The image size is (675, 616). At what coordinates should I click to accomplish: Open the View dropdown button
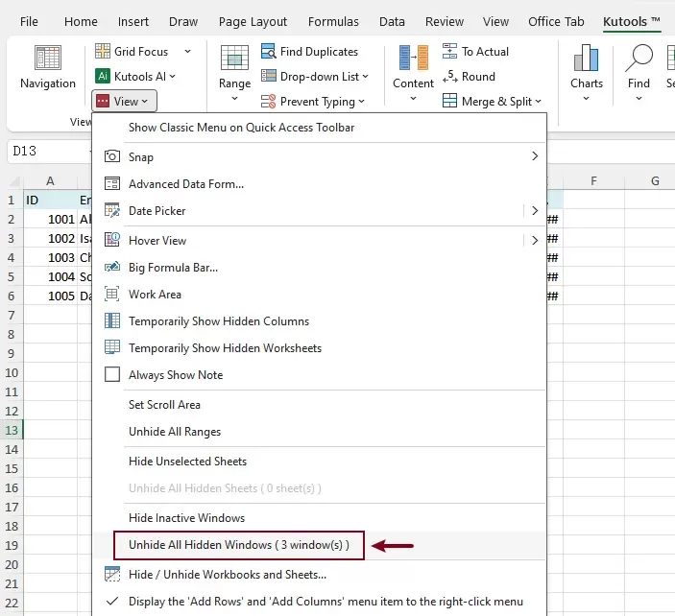(x=124, y=101)
